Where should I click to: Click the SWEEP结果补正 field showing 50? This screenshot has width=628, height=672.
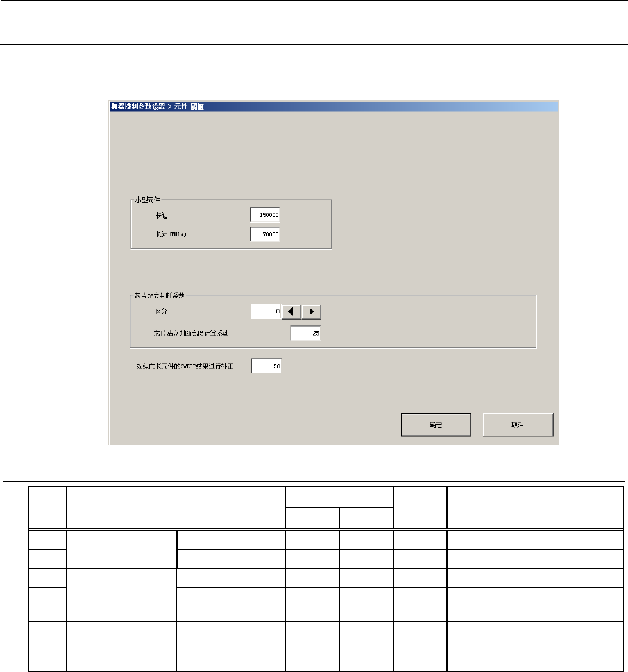coord(266,366)
